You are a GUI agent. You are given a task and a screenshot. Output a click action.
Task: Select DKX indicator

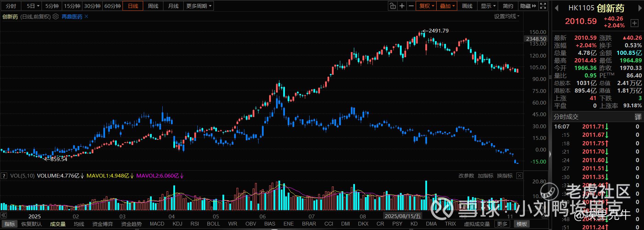363,224
